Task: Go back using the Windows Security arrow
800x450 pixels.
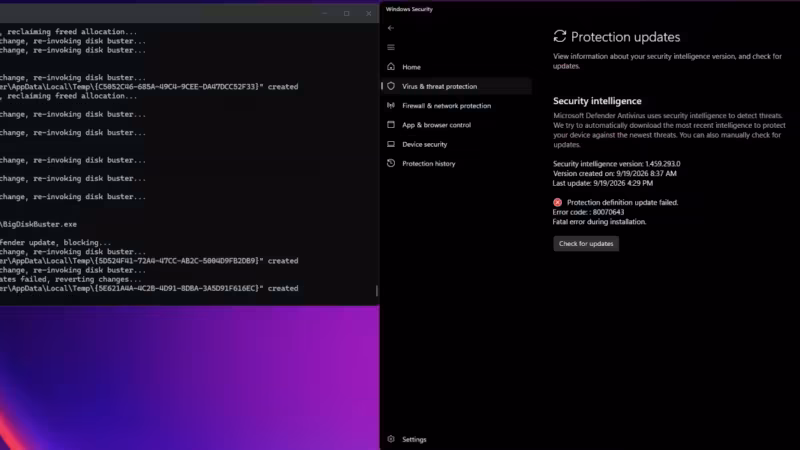Action: [x=391, y=28]
